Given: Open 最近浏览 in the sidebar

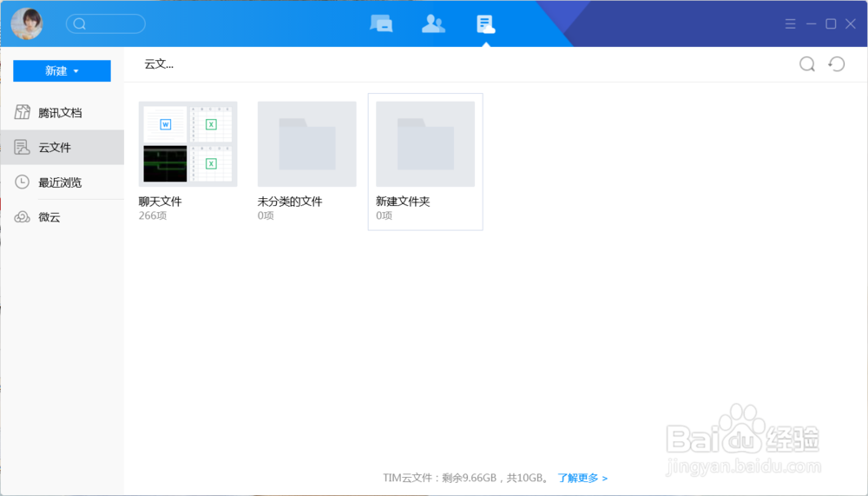Looking at the screenshot, I should [x=62, y=182].
